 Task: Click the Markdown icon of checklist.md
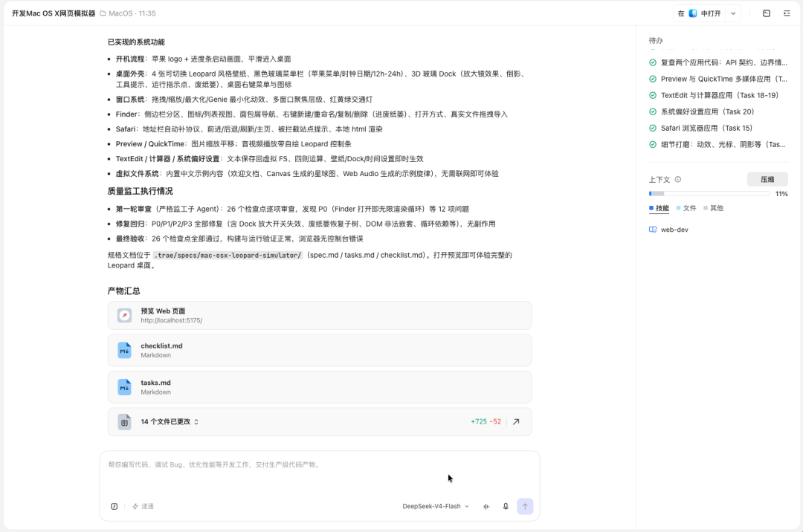pos(124,351)
